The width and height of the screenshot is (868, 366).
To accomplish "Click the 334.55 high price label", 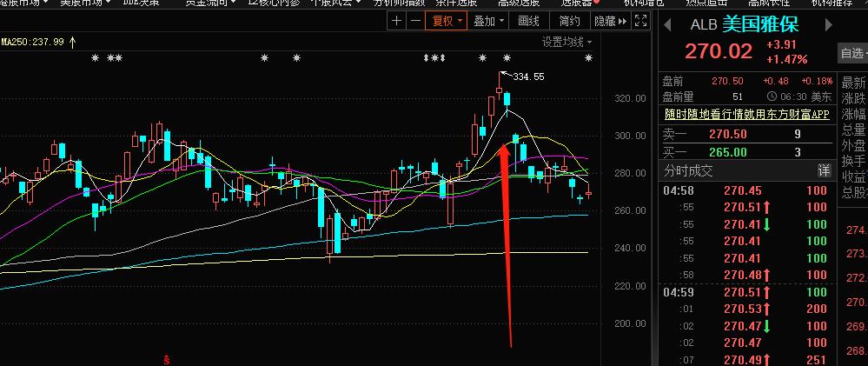I will click(x=528, y=77).
